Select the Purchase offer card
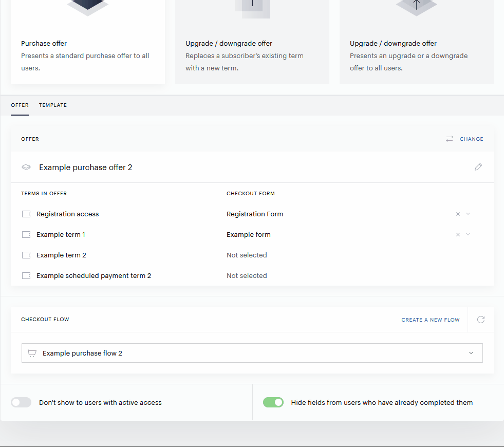This screenshot has height=447, width=504. click(x=88, y=42)
